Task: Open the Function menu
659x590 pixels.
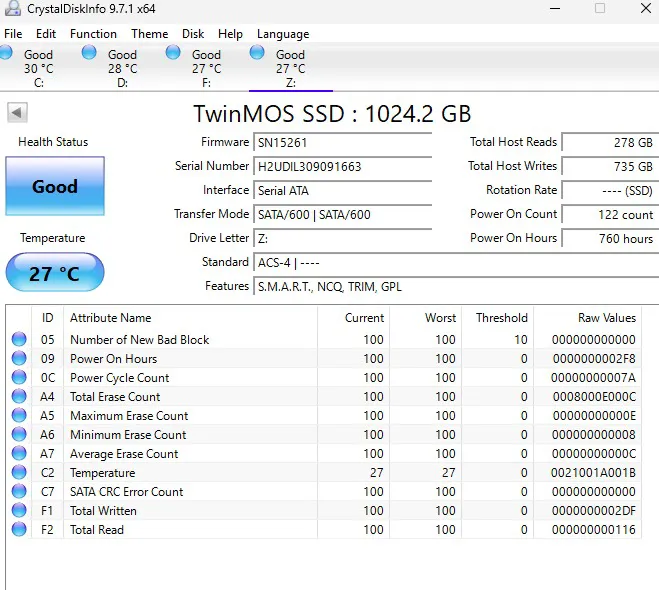Action: point(93,34)
